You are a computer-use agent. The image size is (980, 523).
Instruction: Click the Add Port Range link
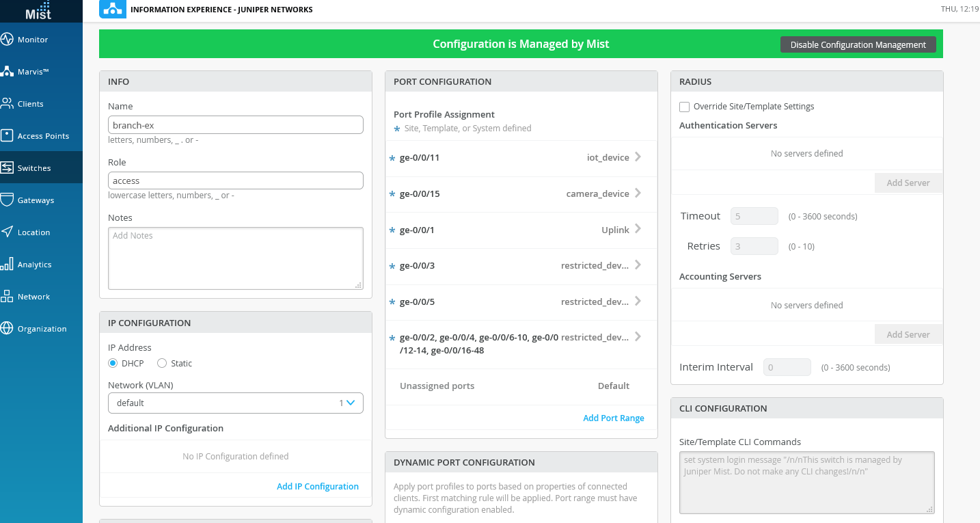[x=613, y=418]
